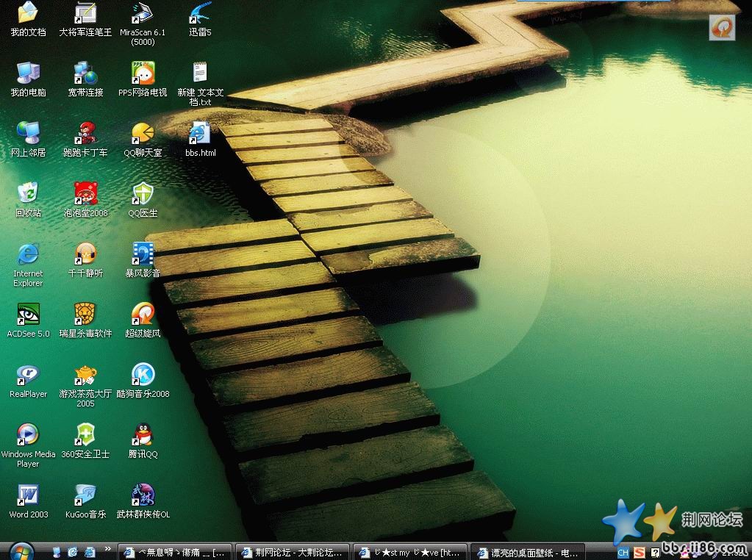Click the Windows Start orb button
Image resolution: width=752 pixels, height=560 pixels.
[x=21, y=551]
